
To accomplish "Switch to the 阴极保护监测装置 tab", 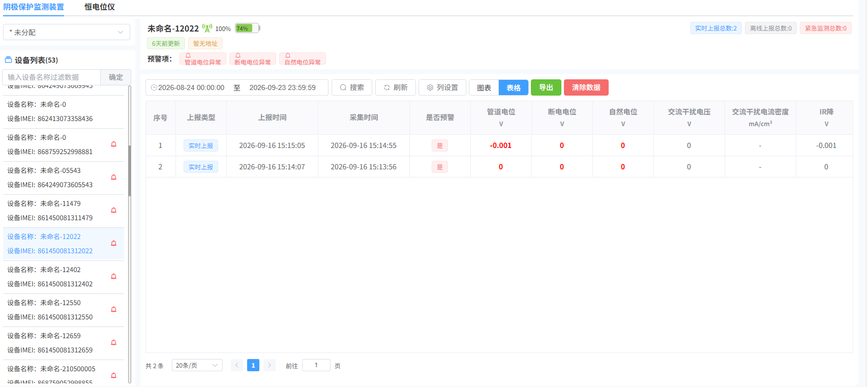I will (34, 7).
